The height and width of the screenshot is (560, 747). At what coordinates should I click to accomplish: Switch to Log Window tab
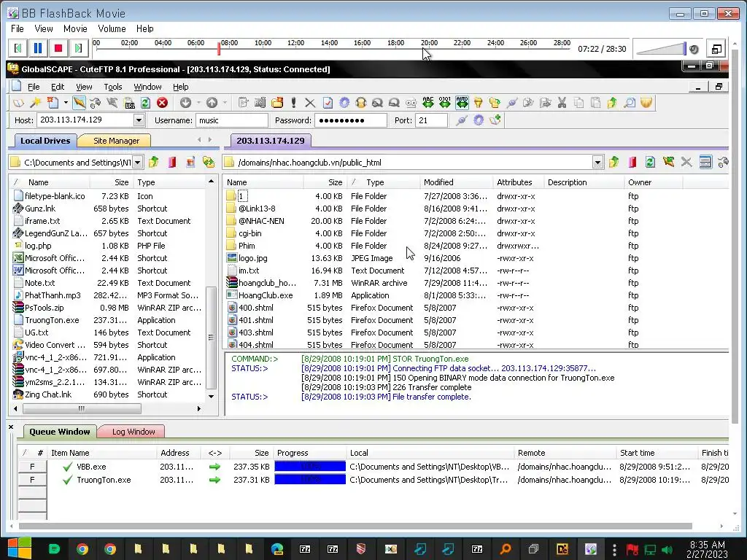(133, 432)
